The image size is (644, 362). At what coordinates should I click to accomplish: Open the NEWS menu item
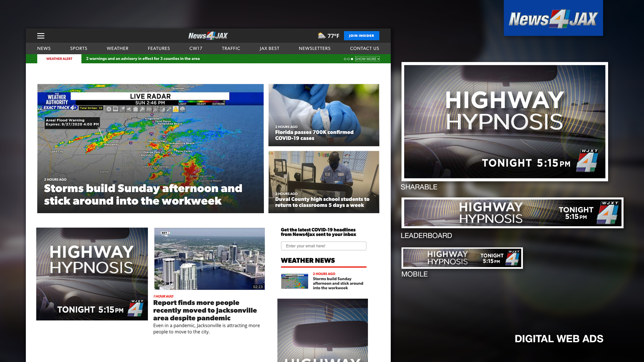point(44,48)
